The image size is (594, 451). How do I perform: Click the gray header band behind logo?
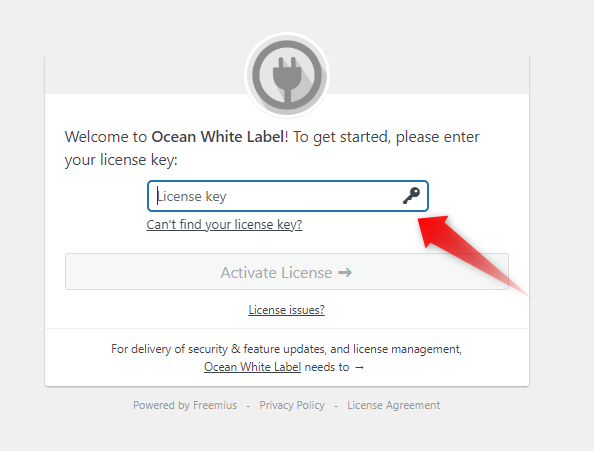[x=144, y=74]
